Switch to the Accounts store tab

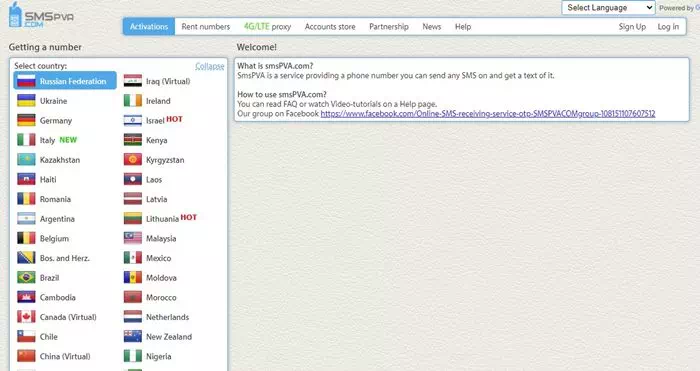point(330,27)
